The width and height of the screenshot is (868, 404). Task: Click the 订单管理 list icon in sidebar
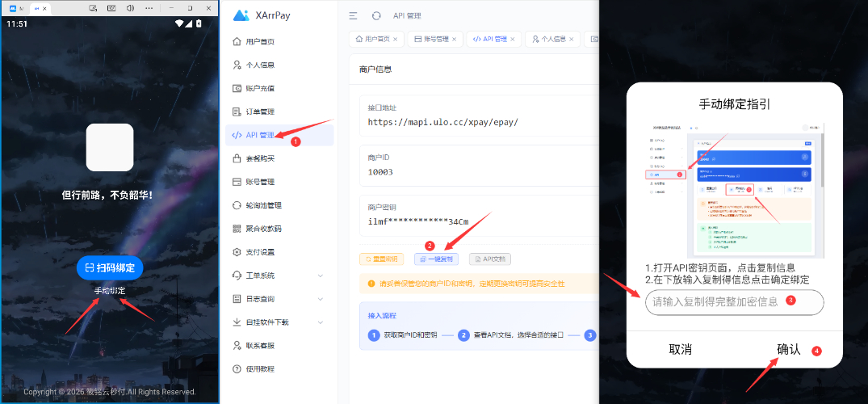pyautogui.click(x=237, y=112)
